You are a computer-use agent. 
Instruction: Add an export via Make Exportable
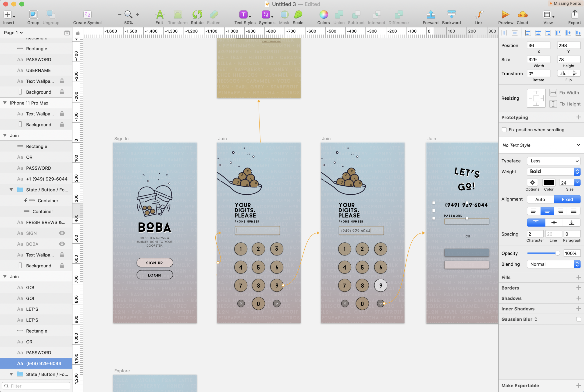[578, 385]
